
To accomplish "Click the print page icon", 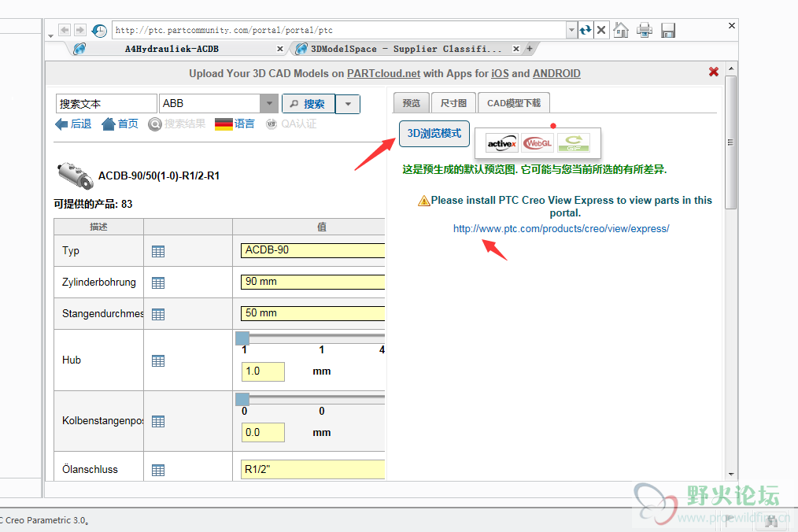I will coord(645,30).
